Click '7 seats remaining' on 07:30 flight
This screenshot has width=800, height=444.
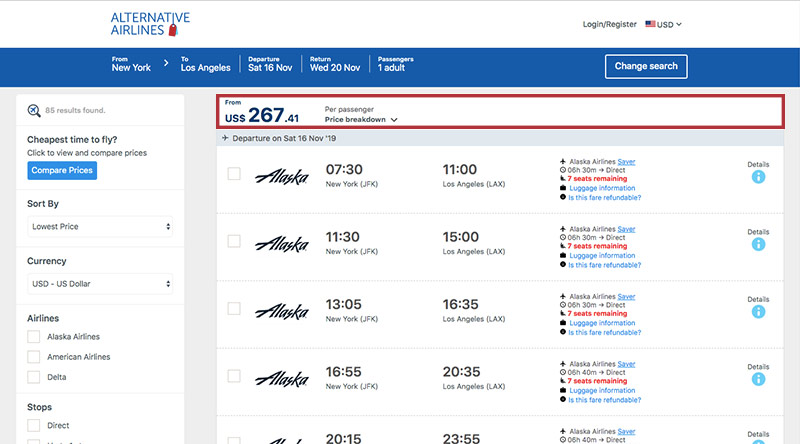coord(597,179)
